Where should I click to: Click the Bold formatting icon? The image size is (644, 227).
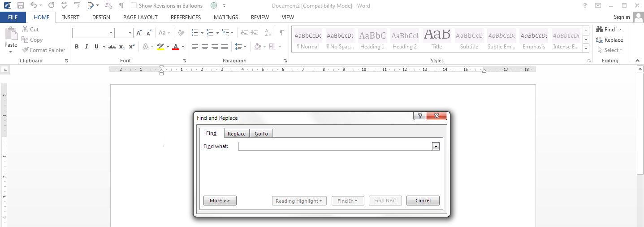point(77,47)
